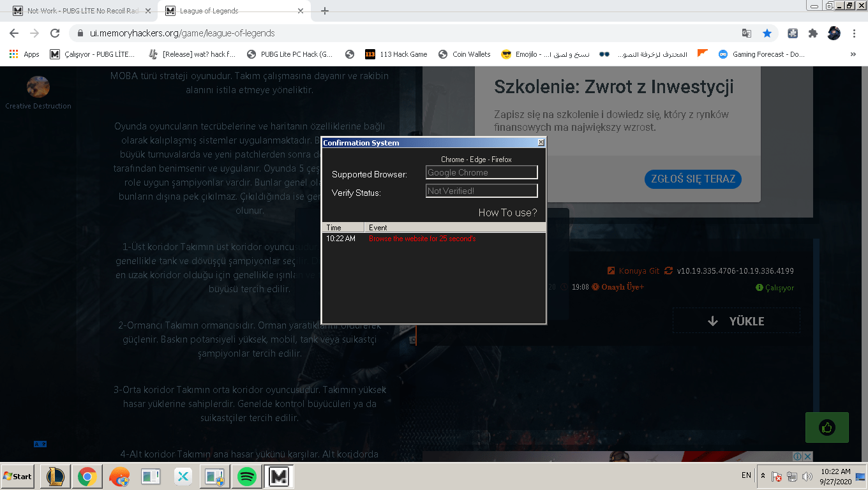Open Creative Destruction game avatar
The width and height of the screenshot is (868, 490).
pyautogui.click(x=38, y=87)
